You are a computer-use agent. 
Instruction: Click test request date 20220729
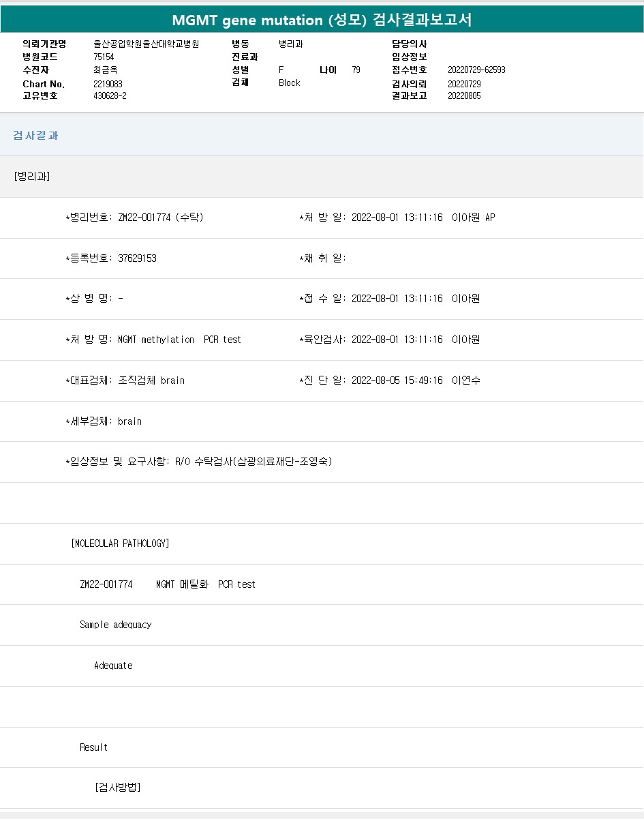(x=464, y=84)
